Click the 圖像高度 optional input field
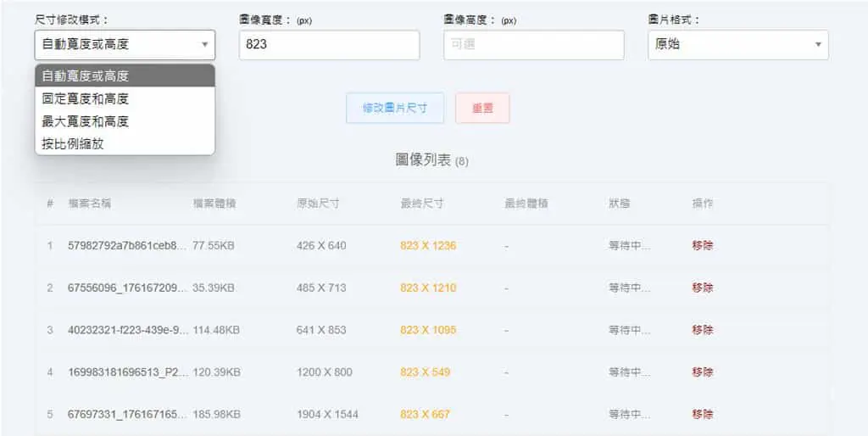Image resolution: width=868 pixels, height=436 pixels. [534, 45]
